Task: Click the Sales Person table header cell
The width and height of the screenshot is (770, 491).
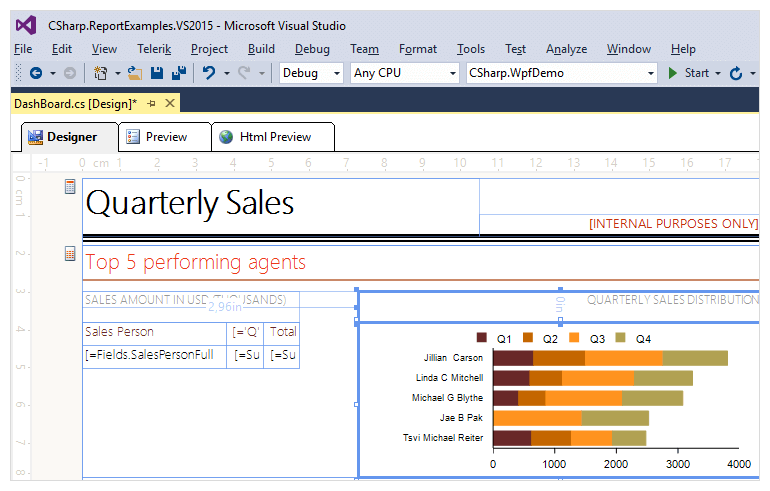Action: pyautogui.click(x=154, y=332)
